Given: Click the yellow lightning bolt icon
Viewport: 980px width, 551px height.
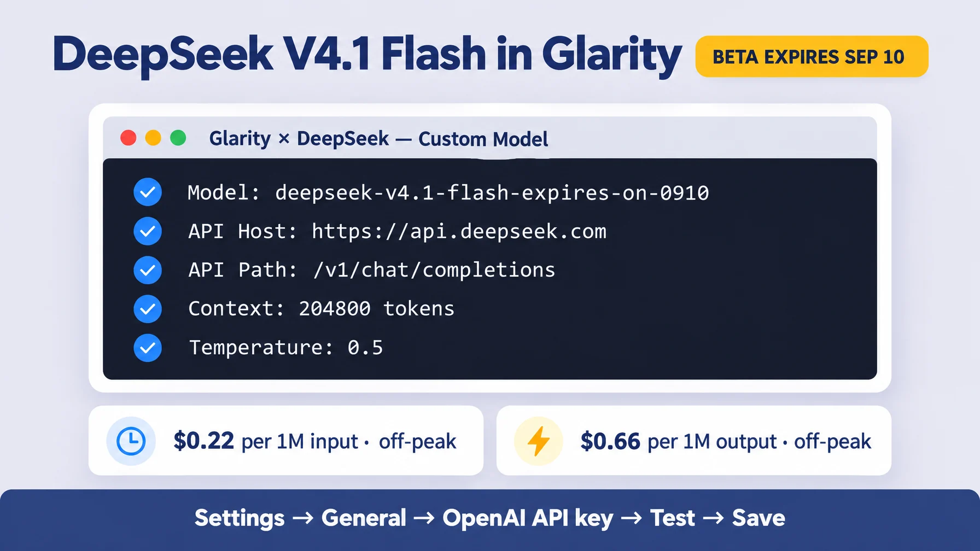Looking at the screenshot, I should click(539, 441).
